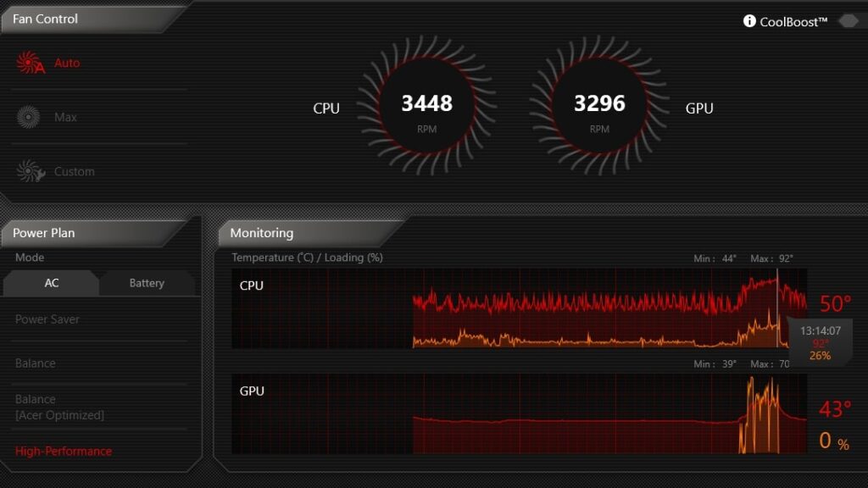Select the Max fan speed icon
Screen dimensions: 868x488
point(29,117)
